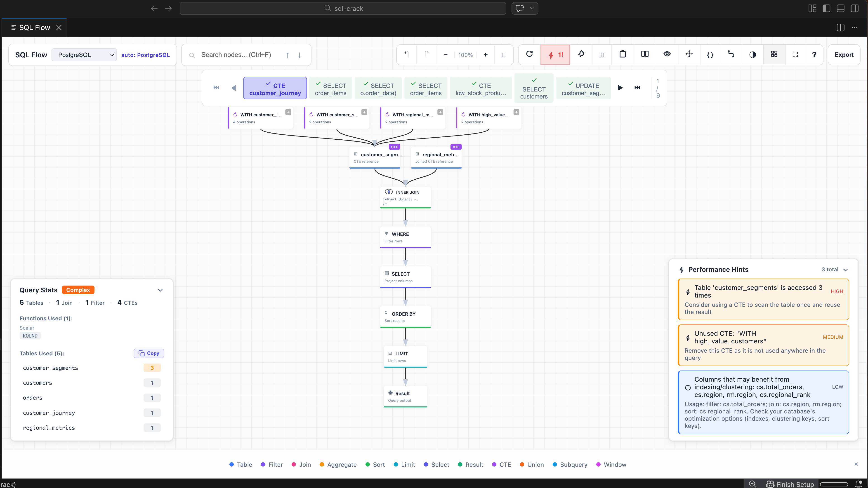Screen dimensions: 868x488
Task: Toggle the eye visibility icon
Action: (667, 54)
